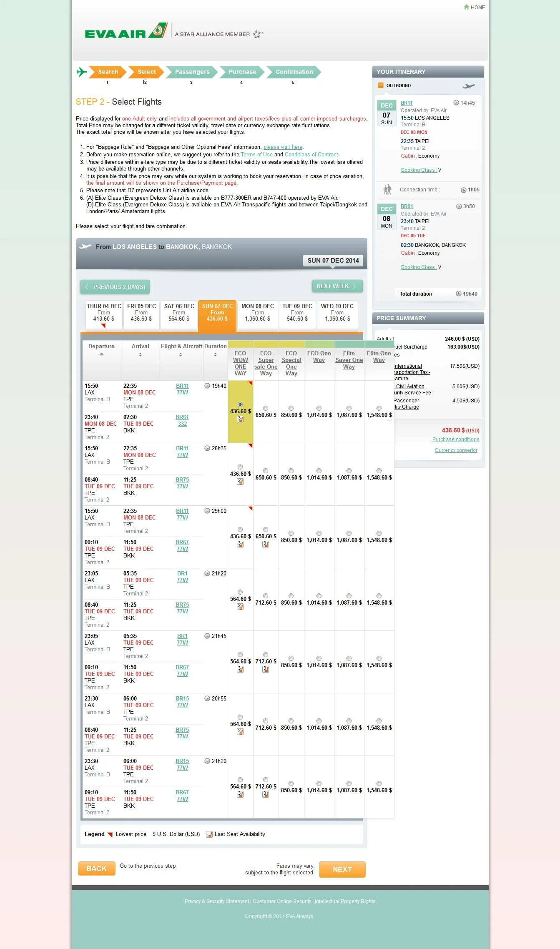Image resolution: width=560 pixels, height=949 pixels.
Task: Open BR75 link in 28h35 flight row
Action: 182,480
